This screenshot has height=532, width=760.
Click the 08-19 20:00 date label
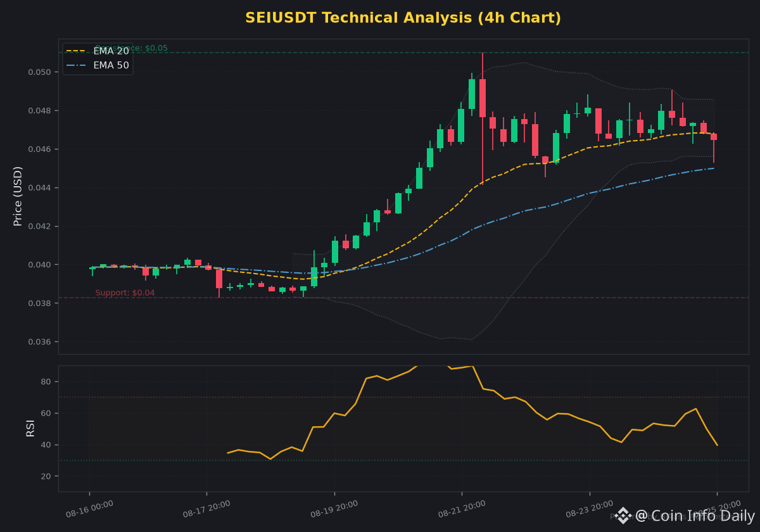[334, 509]
